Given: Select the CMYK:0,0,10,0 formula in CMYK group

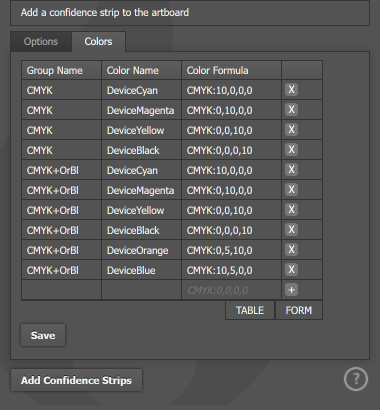Looking at the screenshot, I should pyautogui.click(x=231, y=130).
